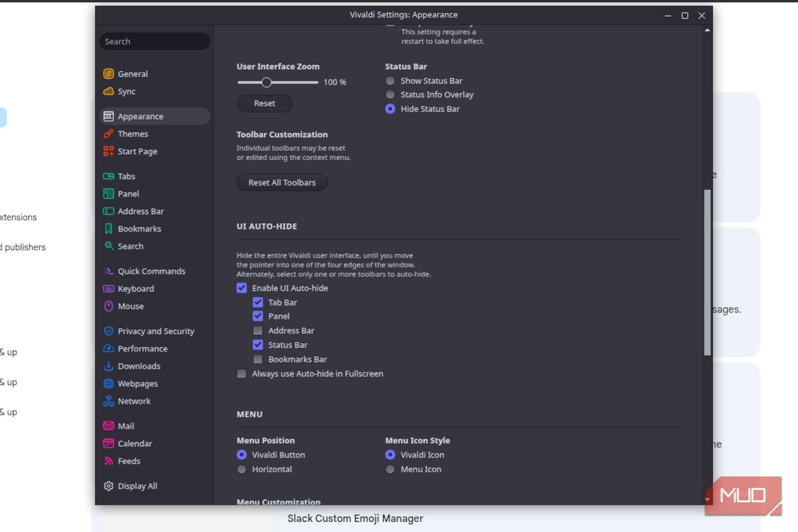Open General settings via its icon
Viewport: 798px width, 532px height.
coord(108,74)
